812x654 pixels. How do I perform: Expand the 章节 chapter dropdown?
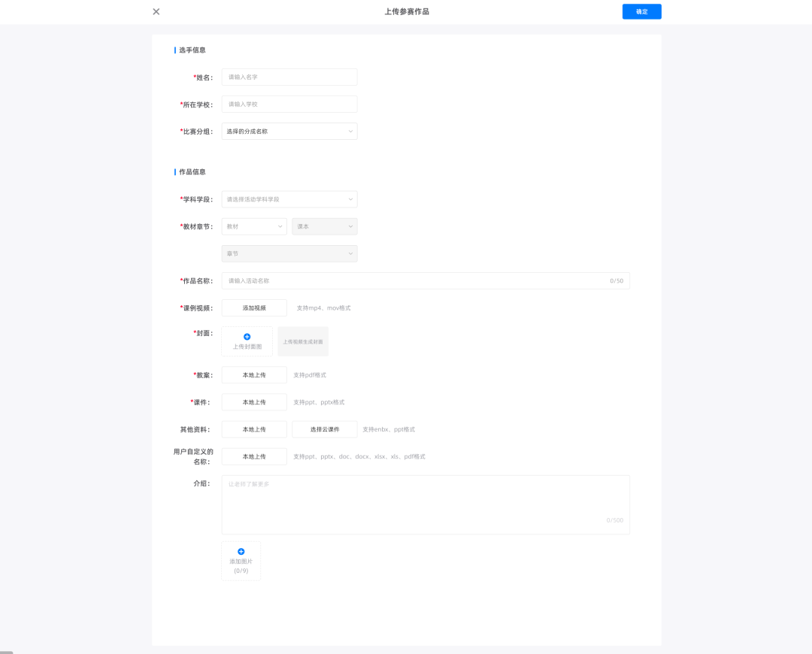pos(289,254)
